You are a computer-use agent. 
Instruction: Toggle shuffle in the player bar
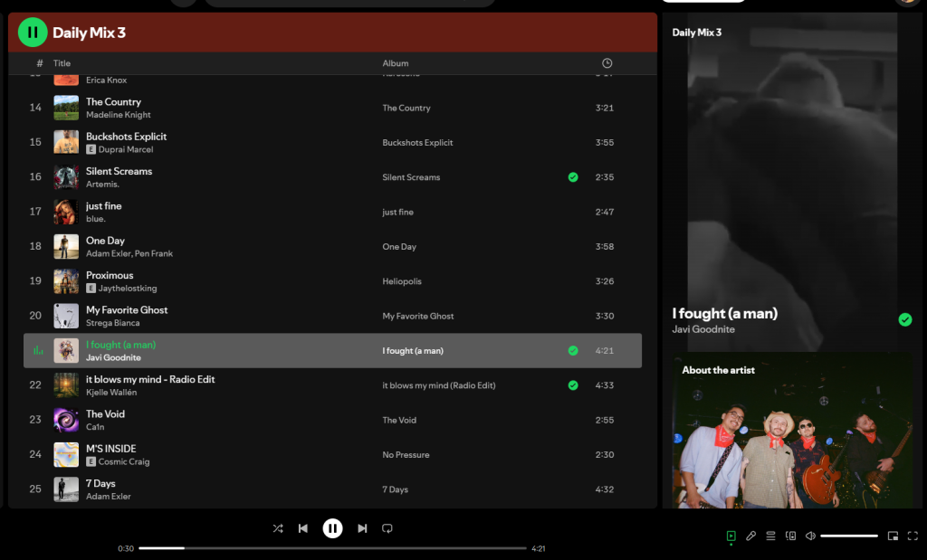coord(278,528)
